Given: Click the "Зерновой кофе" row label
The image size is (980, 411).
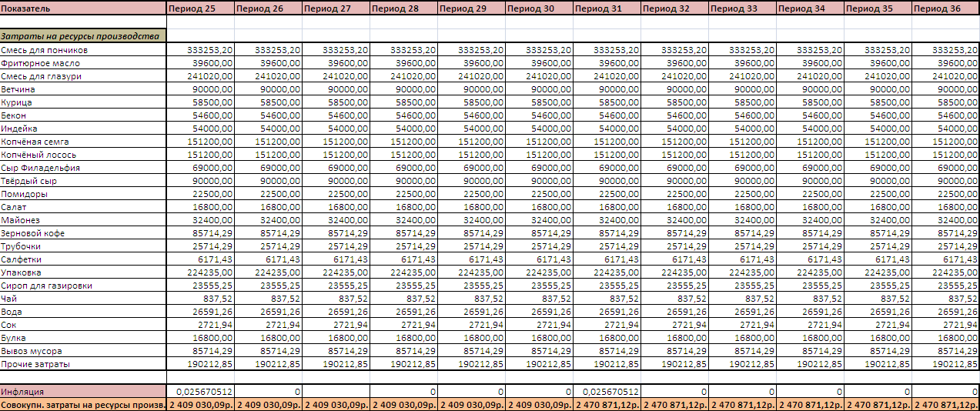Looking at the screenshot, I should click(83, 233).
